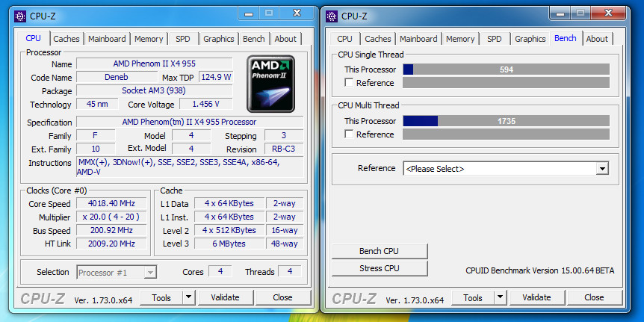Expand Tools dropdown arrow in left window

coord(188,297)
